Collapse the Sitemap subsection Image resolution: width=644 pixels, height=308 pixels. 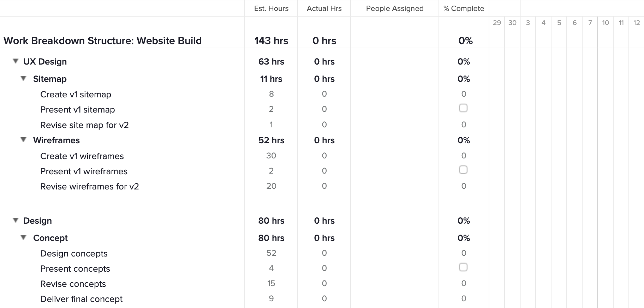[23, 78]
